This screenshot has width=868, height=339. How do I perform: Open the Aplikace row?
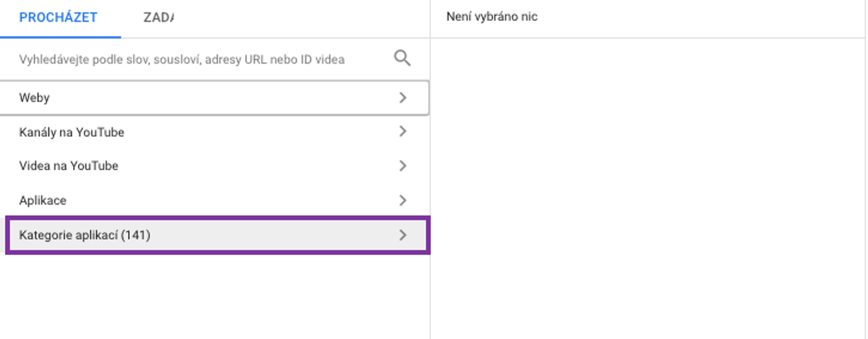215,200
